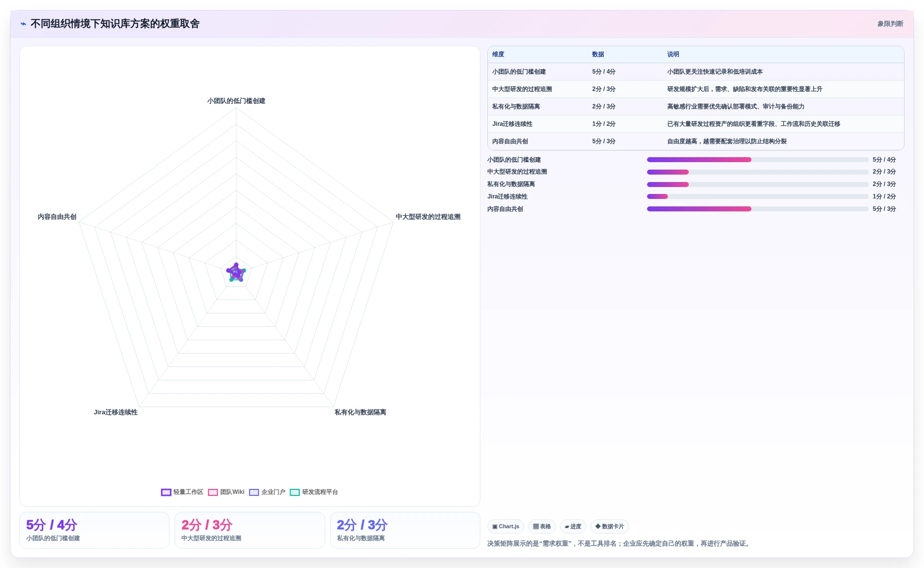Click the 私有化与数据隔离 progress bar

(757, 185)
